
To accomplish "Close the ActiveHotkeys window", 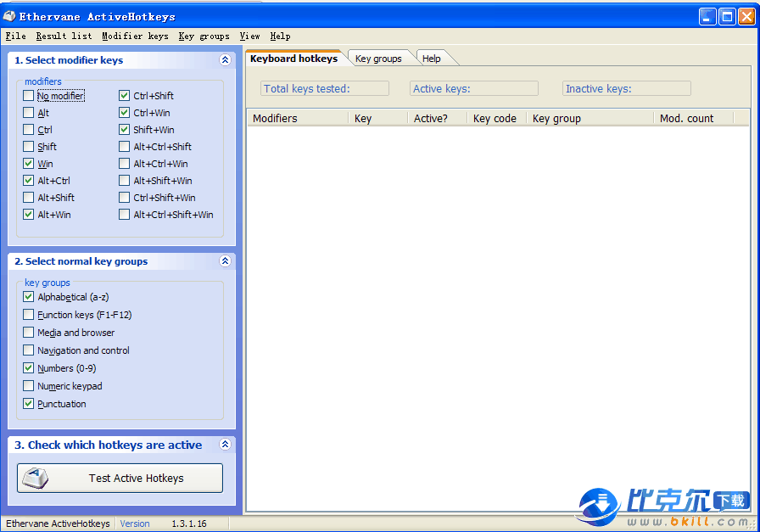I will [x=746, y=17].
